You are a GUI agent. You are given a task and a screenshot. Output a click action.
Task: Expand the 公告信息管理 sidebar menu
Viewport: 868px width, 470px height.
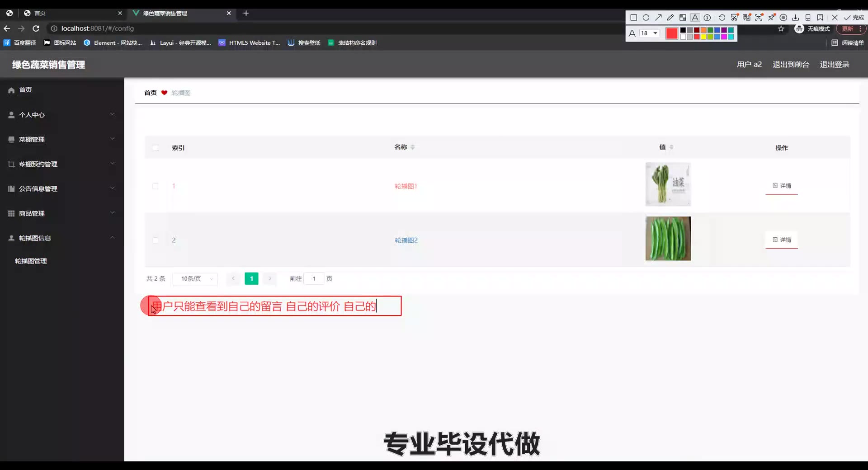pos(62,188)
